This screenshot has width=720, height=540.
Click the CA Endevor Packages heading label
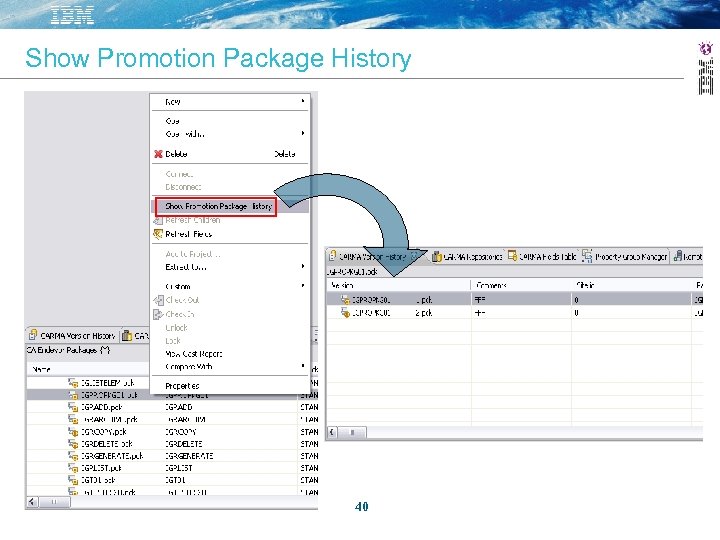point(68,350)
